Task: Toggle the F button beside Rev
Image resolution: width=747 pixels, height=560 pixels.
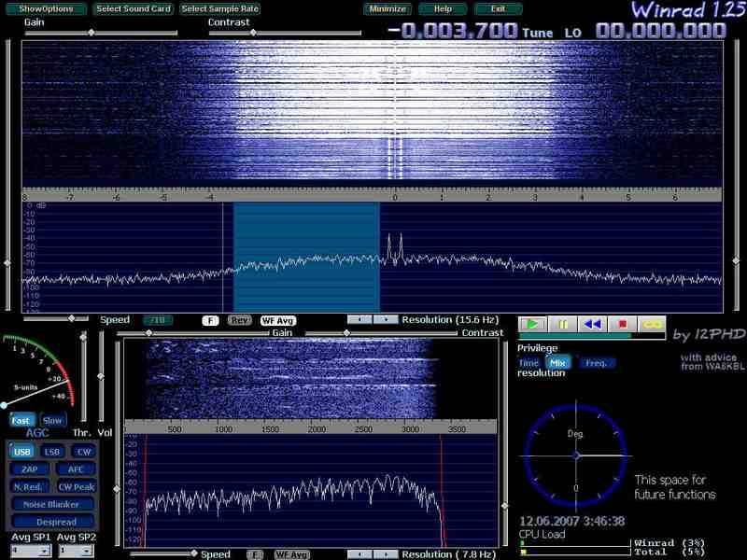Action: pyautogui.click(x=210, y=320)
